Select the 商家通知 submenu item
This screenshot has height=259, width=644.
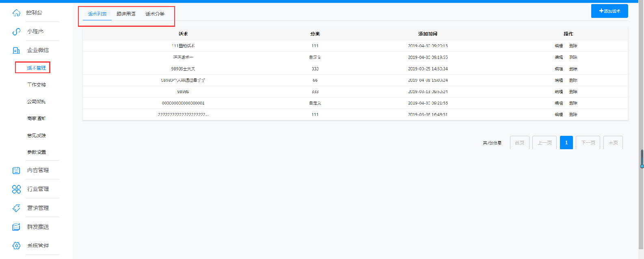(x=37, y=118)
